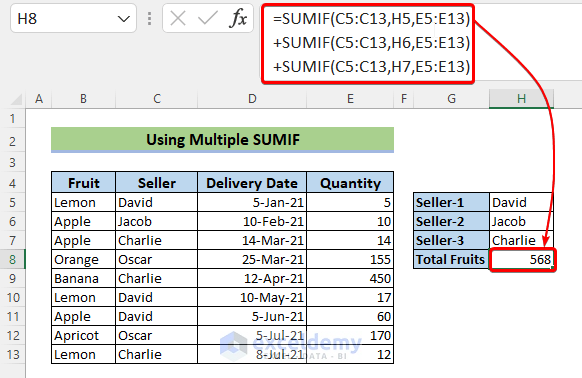
Task: Select column D header
Action: (252, 99)
